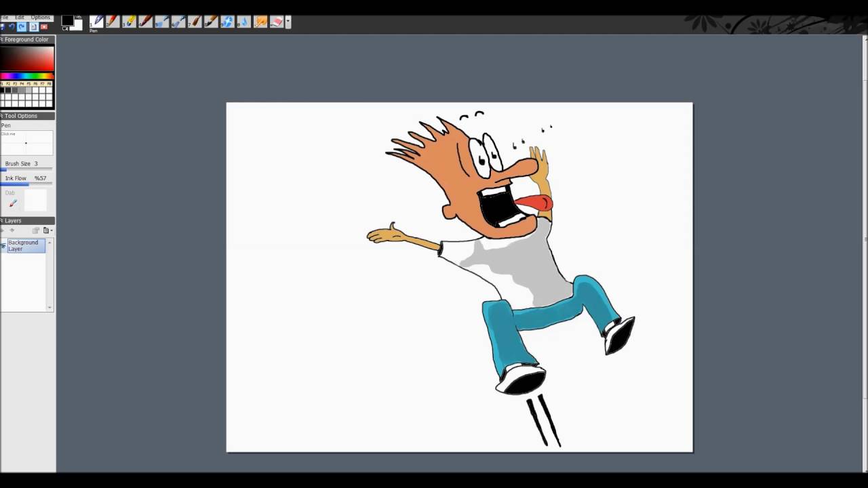Choose the medium gray swatch under F4

22,90
